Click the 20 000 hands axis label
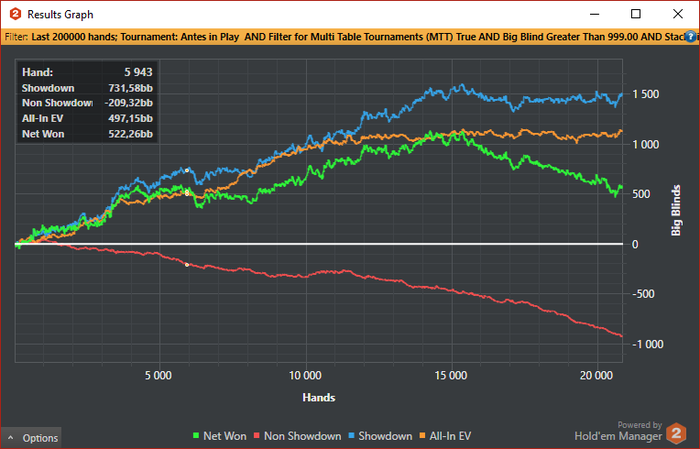This screenshot has height=449, width=700. pyautogui.click(x=596, y=375)
